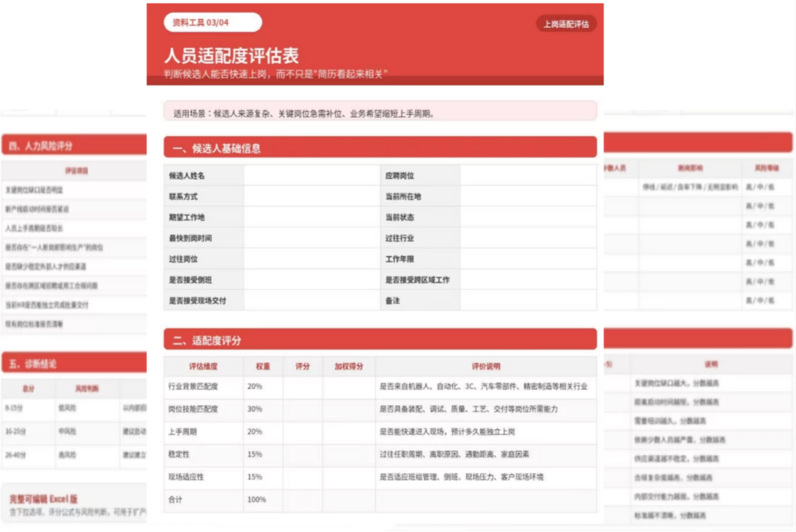Image resolution: width=796 pixels, height=532 pixels.
Task: Click the empty 加权得分 cell in 合计 row
Action: (x=349, y=501)
